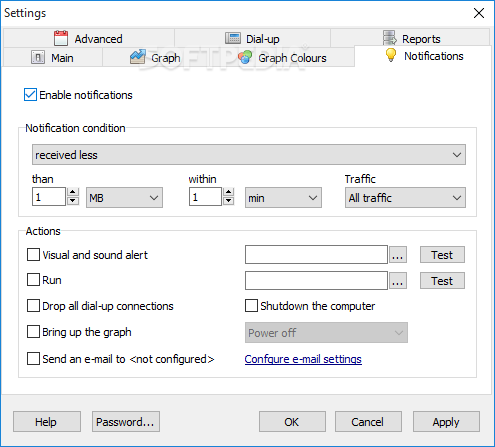The image size is (495, 447).
Task: Open the All traffic dropdown
Action: click(x=405, y=198)
